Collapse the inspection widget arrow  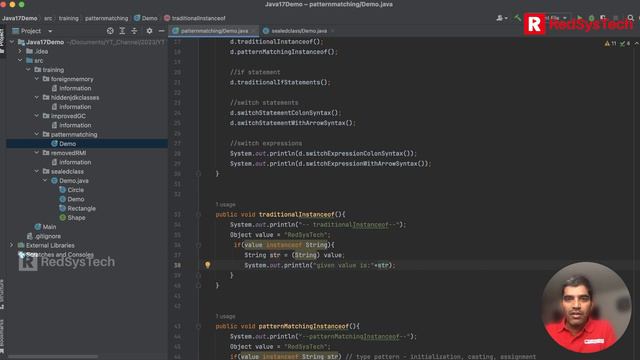click(636, 43)
